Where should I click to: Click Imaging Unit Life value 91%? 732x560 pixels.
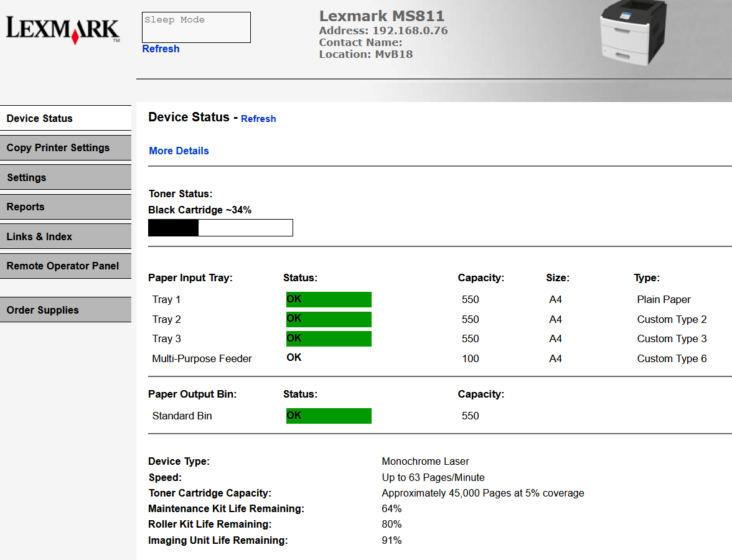click(392, 540)
